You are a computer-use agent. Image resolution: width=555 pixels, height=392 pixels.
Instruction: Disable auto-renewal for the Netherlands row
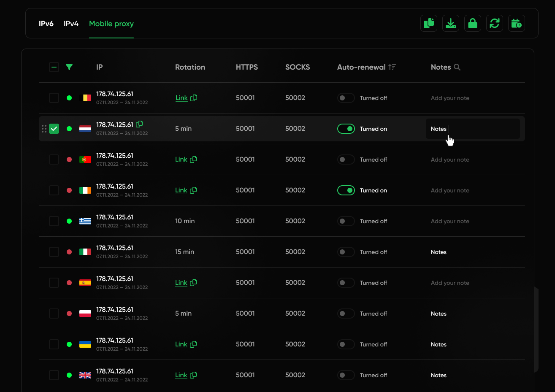coord(346,129)
